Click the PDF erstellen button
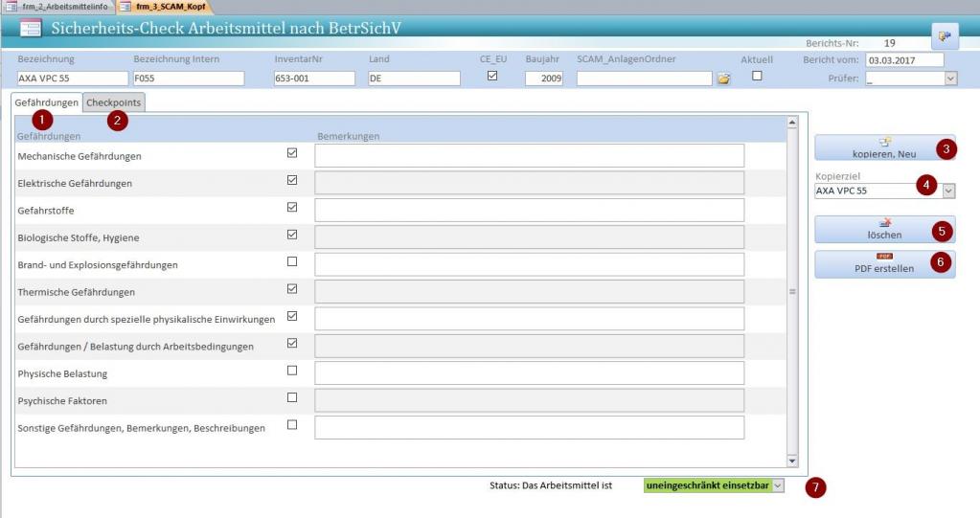 coord(884,263)
